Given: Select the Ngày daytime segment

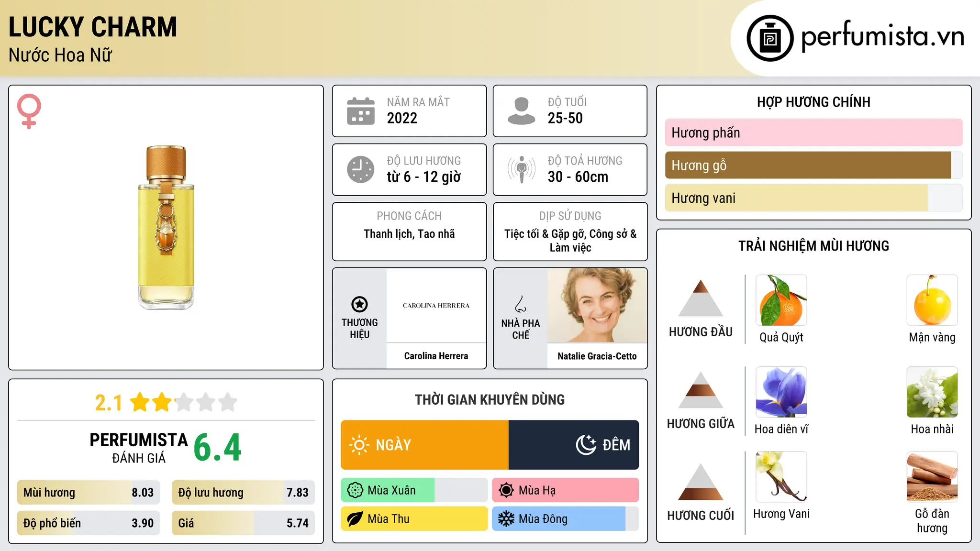Looking at the screenshot, I should point(425,445).
